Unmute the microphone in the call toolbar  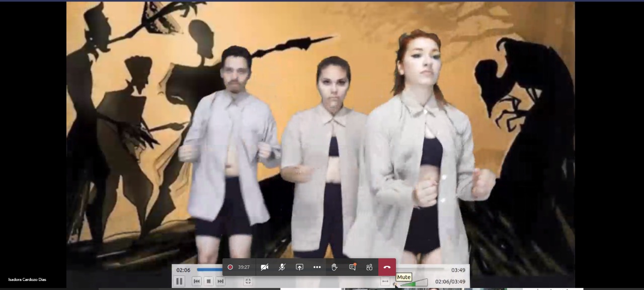pyautogui.click(x=282, y=267)
